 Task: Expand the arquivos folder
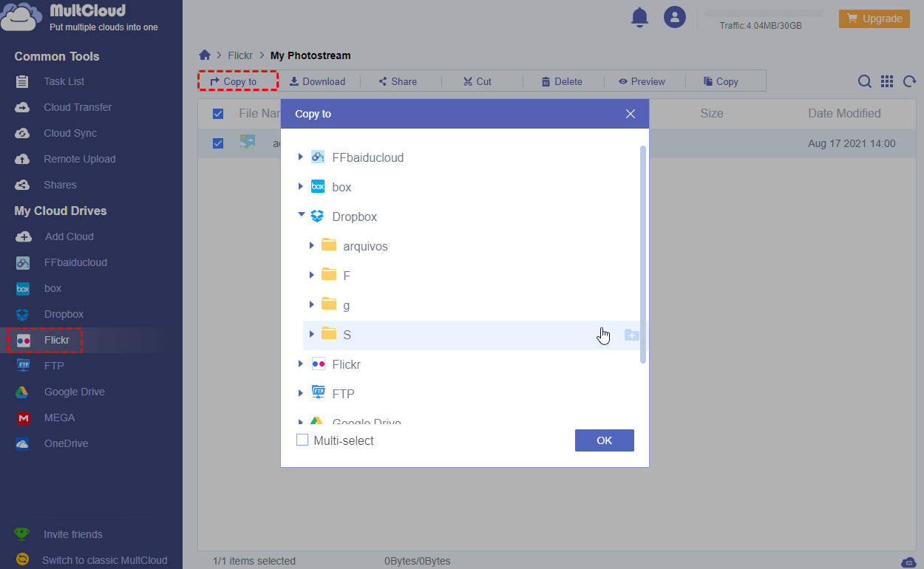click(312, 245)
